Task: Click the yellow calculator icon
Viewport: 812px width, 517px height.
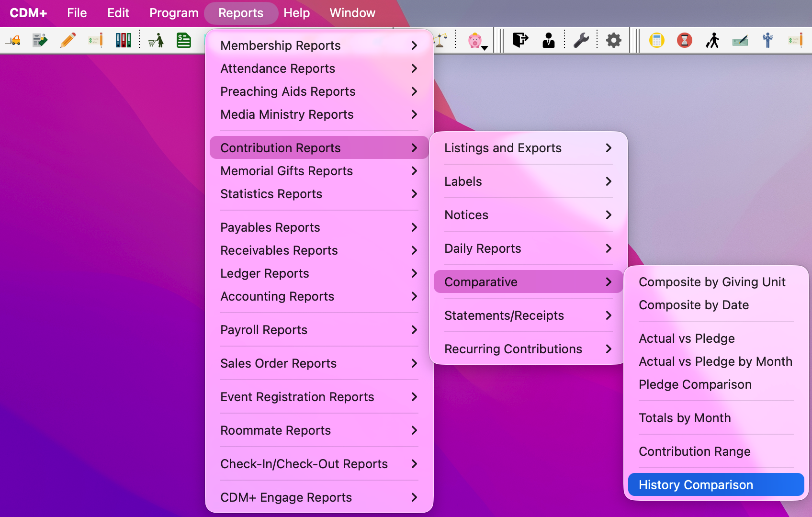Action: pos(657,40)
